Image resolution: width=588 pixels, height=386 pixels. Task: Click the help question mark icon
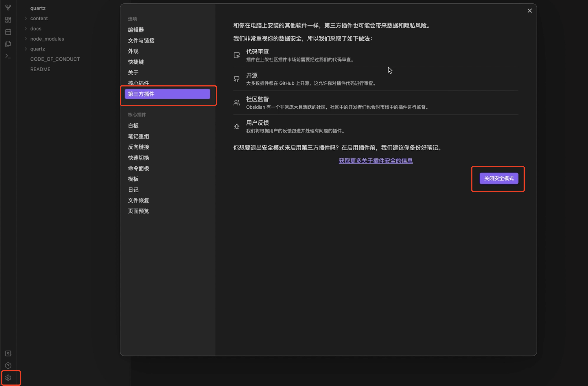(8, 366)
